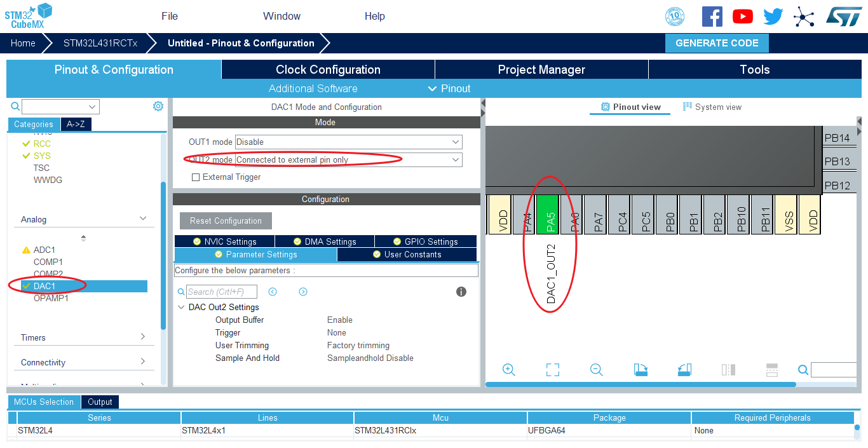868x448 pixels.
Task: Click the ST community network icon
Action: pyautogui.click(x=804, y=17)
